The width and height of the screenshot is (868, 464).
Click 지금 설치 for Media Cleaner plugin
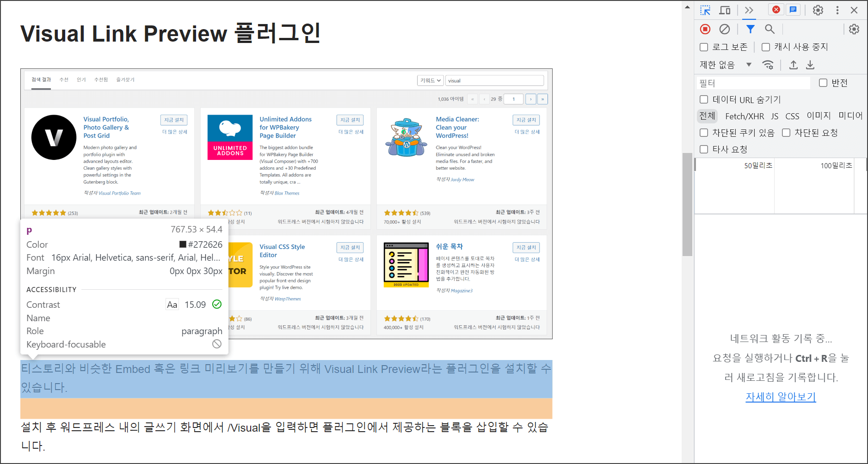tap(526, 120)
